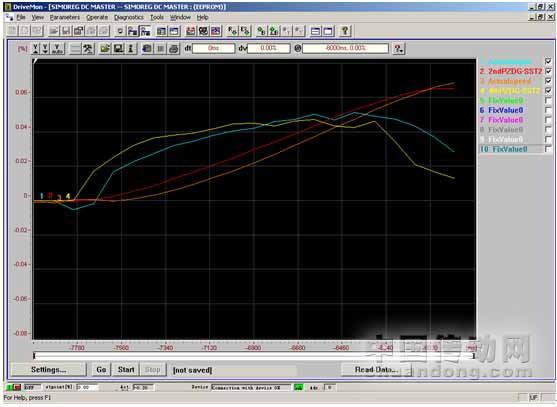This screenshot has height=407, width=557.
Task: Uncheck the 2ndPZDG-SST2 channel checkbox
Action: click(x=548, y=71)
